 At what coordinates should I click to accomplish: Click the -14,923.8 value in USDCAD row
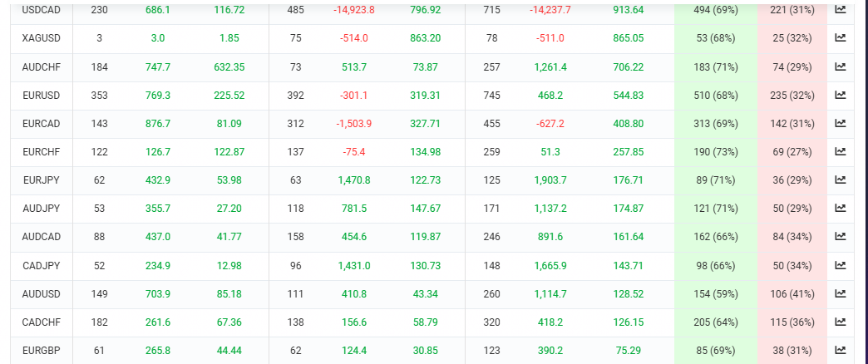click(353, 10)
